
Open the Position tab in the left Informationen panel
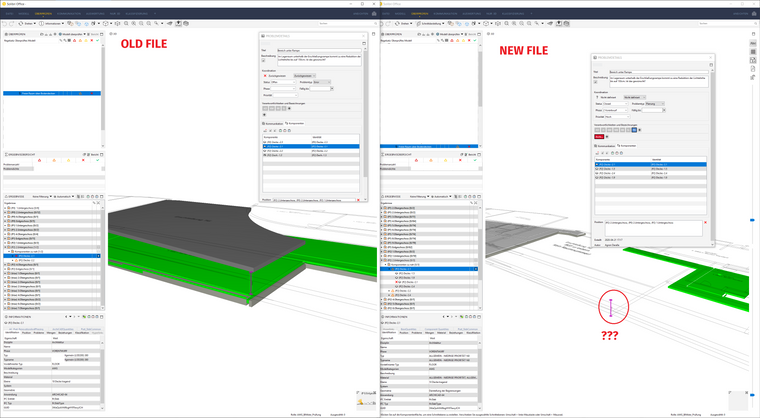point(26,333)
